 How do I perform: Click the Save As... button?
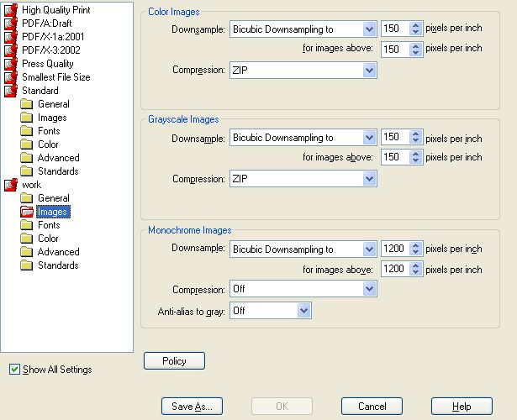click(x=192, y=407)
